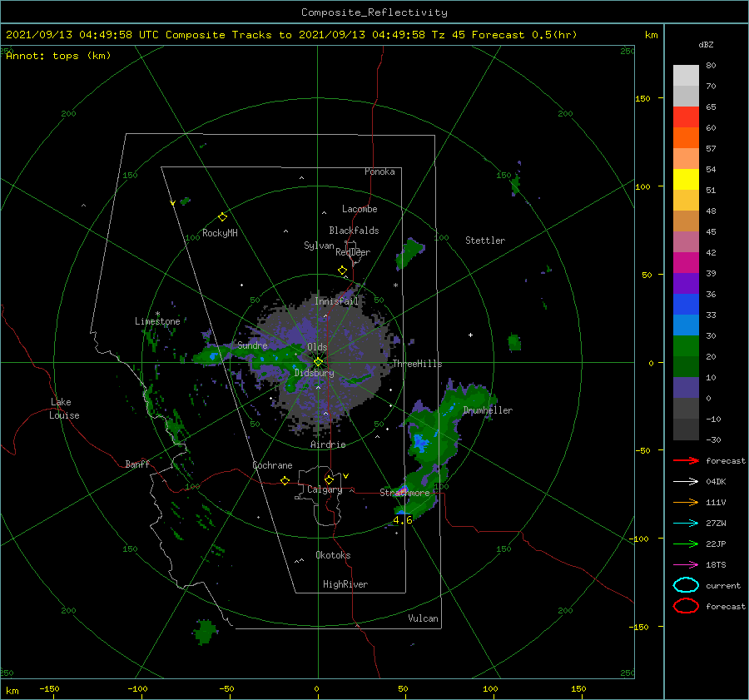Select the purple swatch between 39 and 36
749x700 pixels.
(686, 283)
